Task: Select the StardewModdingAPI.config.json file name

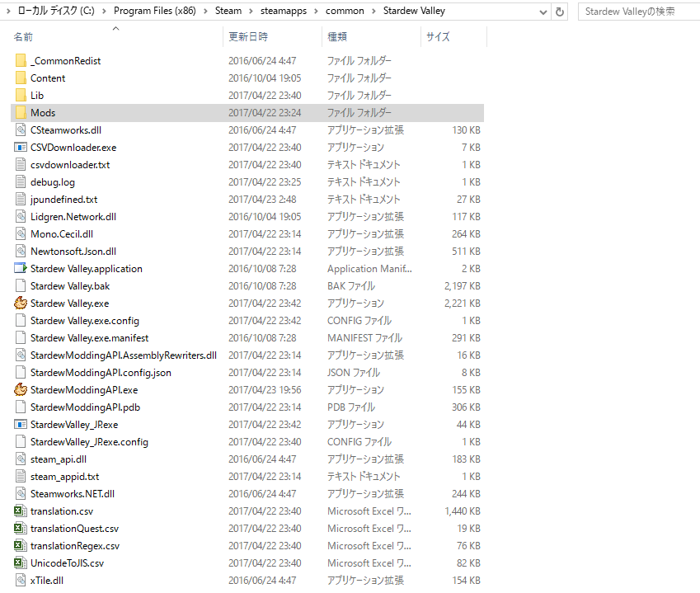Action: tap(101, 373)
